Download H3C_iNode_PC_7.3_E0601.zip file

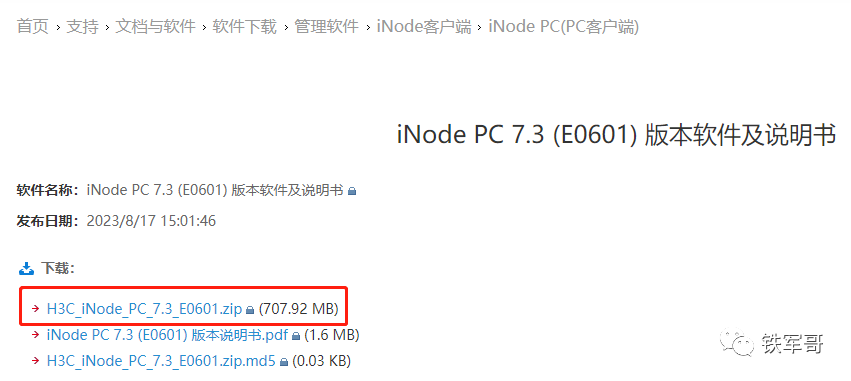coord(144,309)
